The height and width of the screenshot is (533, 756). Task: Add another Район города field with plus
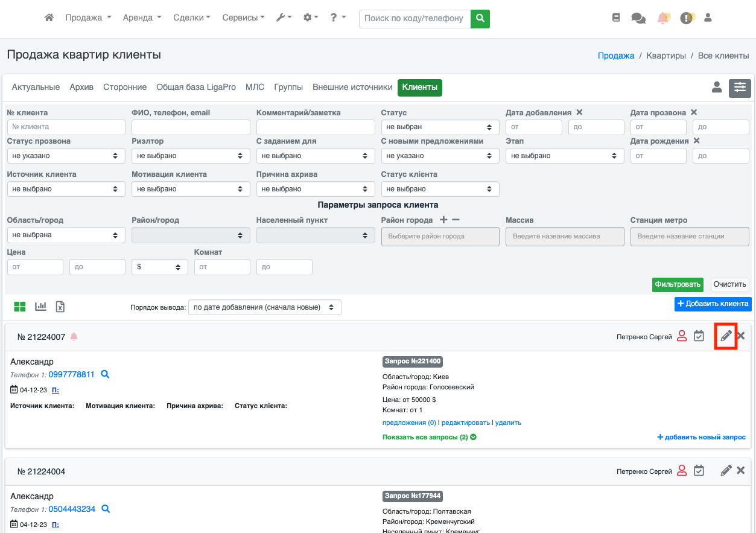click(443, 220)
